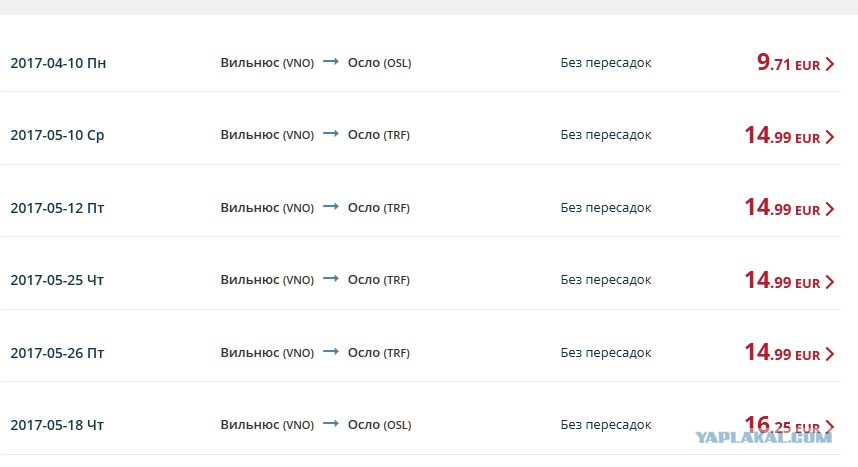Choose the 14.99 EUR price for 2017-05-26
858x467 pixels.
(782, 353)
